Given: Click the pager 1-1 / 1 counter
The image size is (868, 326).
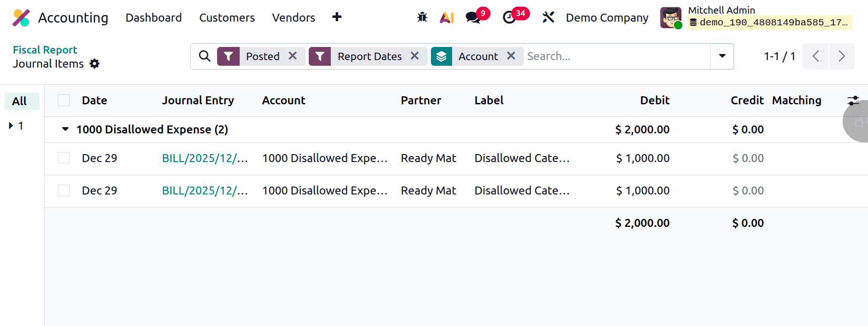Looking at the screenshot, I should point(779,56).
